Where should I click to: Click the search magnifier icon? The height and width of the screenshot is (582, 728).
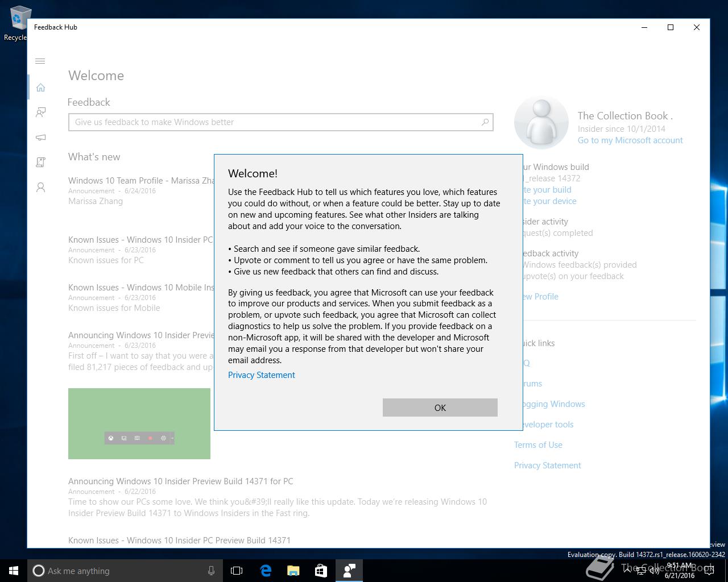pyautogui.click(x=485, y=122)
